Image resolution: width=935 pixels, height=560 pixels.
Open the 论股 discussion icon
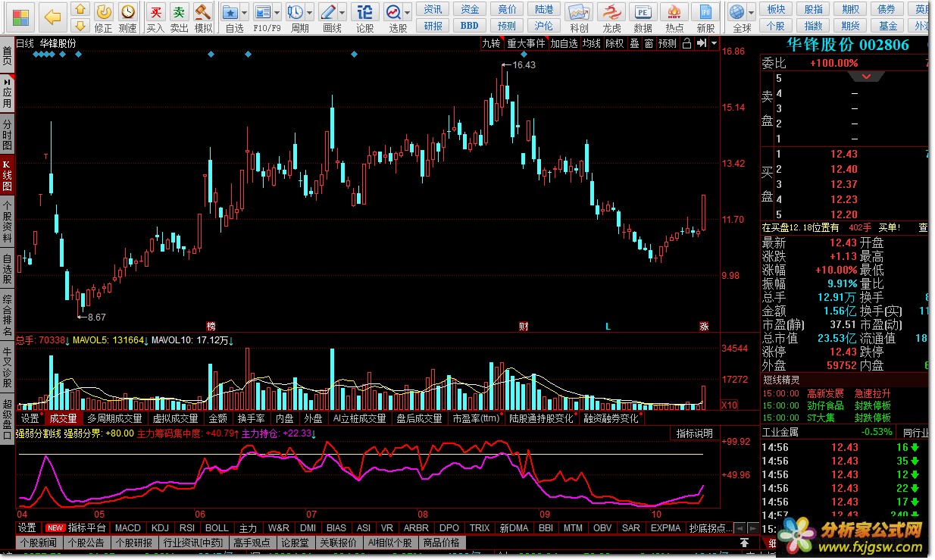pyautogui.click(x=365, y=18)
